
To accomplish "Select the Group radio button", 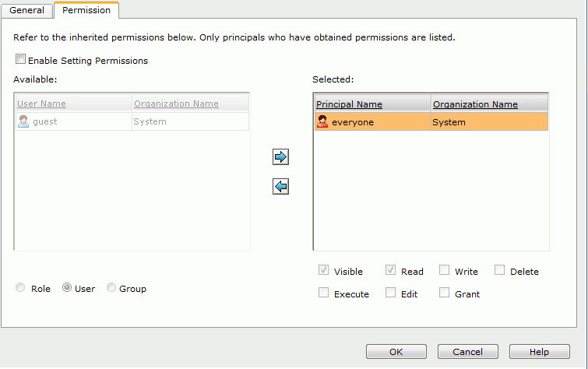I will [111, 287].
